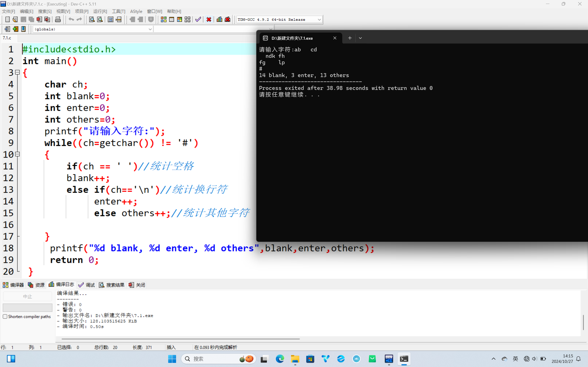Open the 运行[R] menu

(100, 11)
